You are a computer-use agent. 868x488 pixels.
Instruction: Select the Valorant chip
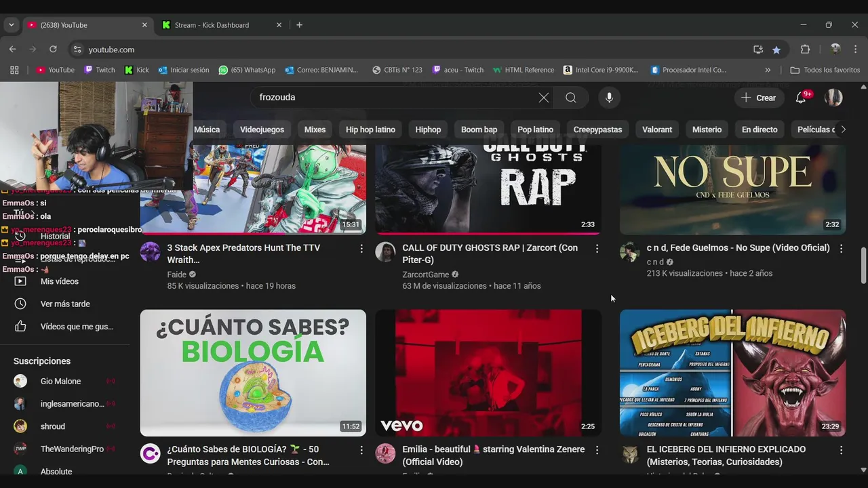(657, 129)
